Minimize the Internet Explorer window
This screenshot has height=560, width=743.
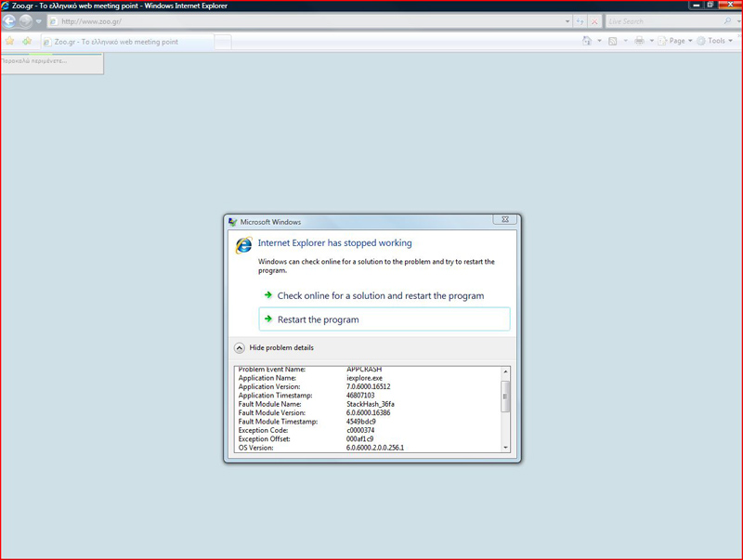pos(696,6)
